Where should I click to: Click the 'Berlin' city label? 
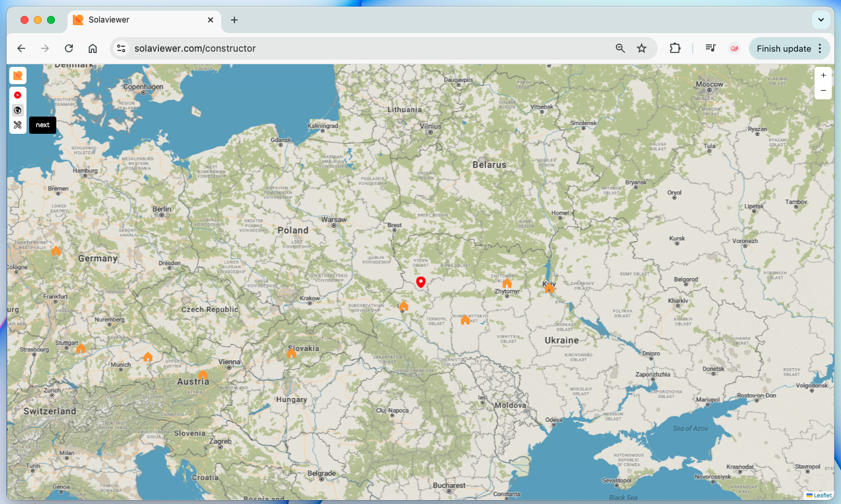click(x=162, y=209)
